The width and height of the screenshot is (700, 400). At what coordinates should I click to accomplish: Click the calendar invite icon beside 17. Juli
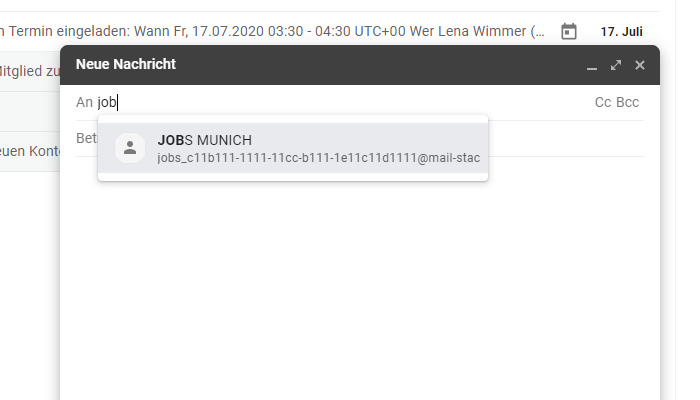pos(569,32)
